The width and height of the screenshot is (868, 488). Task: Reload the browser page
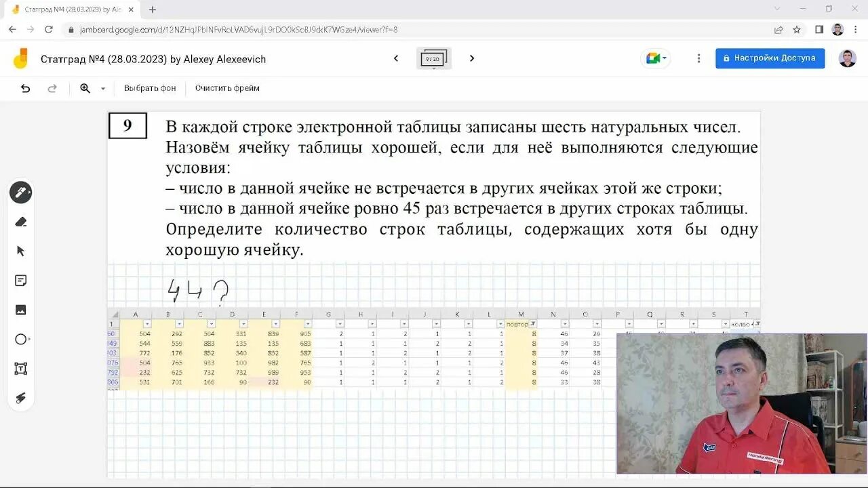click(49, 30)
